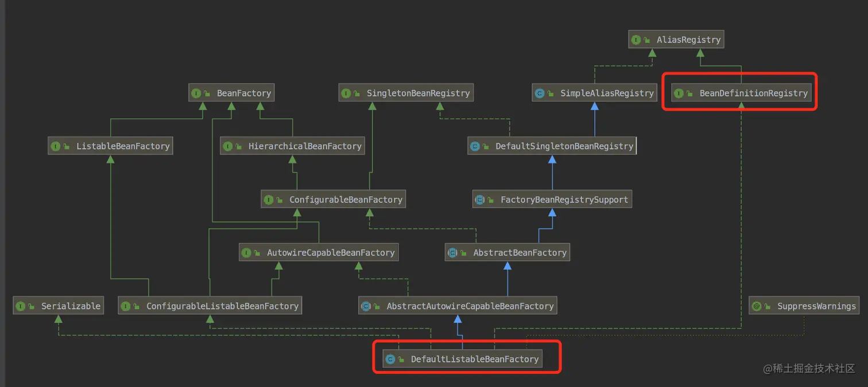The width and height of the screenshot is (868, 387).
Task: Click the lock icon beside BeanFactory
Action: pyautogui.click(x=207, y=93)
